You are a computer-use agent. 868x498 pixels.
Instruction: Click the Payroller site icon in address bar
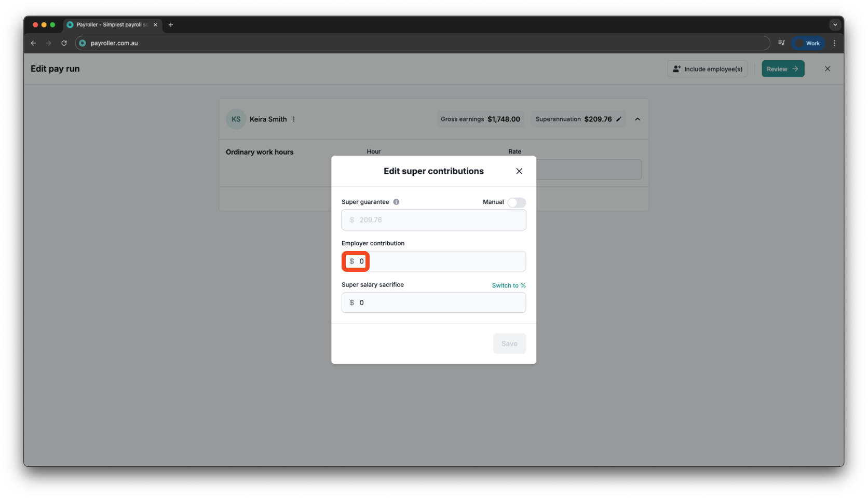pyautogui.click(x=83, y=43)
